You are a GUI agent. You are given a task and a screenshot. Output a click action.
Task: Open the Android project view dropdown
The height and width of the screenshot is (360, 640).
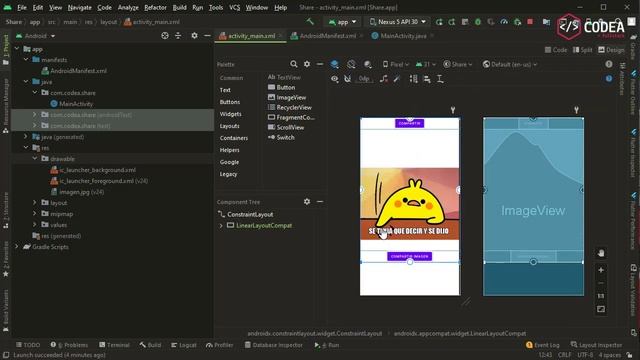click(x=36, y=36)
